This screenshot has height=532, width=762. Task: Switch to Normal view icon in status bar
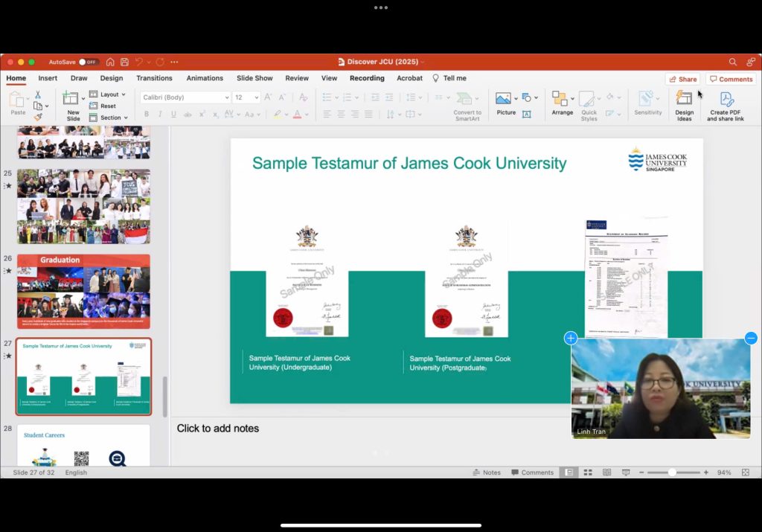569,472
